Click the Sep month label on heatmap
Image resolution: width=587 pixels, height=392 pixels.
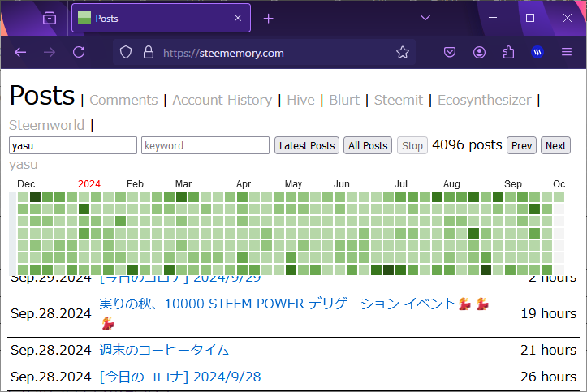pyautogui.click(x=513, y=184)
